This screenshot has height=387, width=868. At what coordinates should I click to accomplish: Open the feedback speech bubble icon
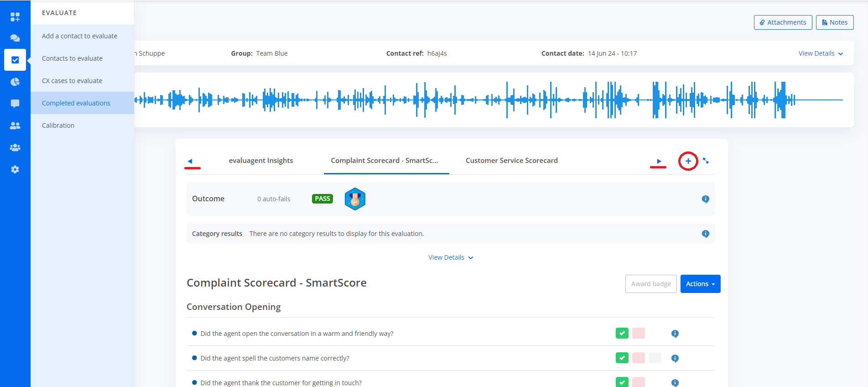[x=15, y=104]
